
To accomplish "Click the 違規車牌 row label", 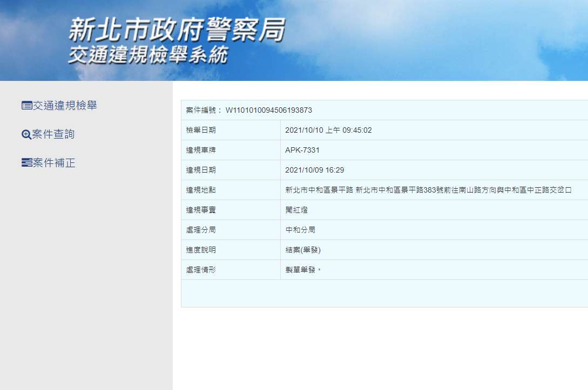I will [201, 150].
